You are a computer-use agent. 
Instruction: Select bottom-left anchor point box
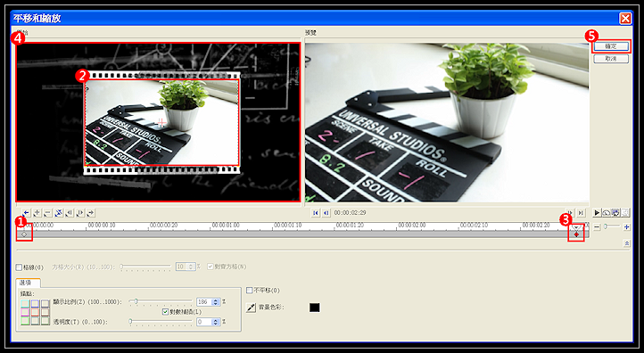[x=26, y=321]
